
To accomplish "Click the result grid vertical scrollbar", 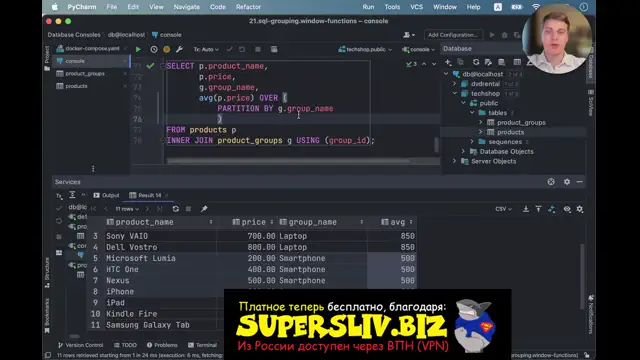I will pyautogui.click(x=582, y=276).
